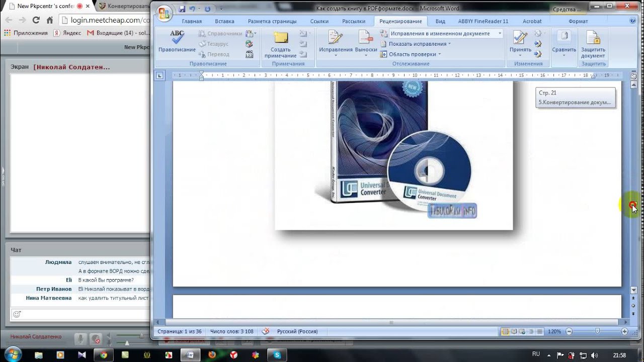Click Русский (Россия) language indicator
This screenshot has height=362, width=644.
[x=297, y=332]
